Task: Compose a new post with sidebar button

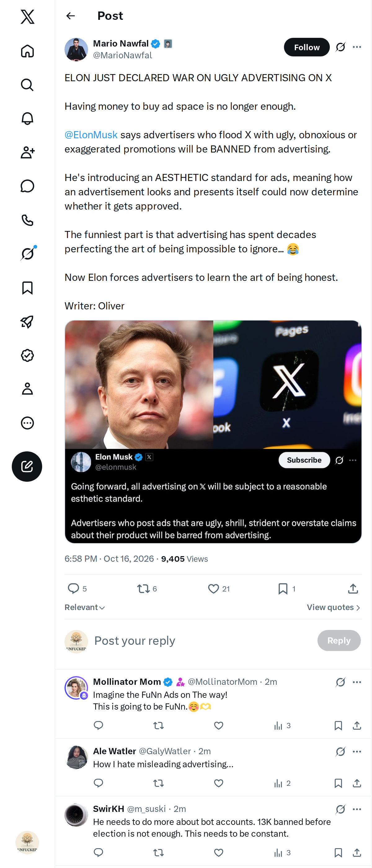Action: (x=27, y=466)
